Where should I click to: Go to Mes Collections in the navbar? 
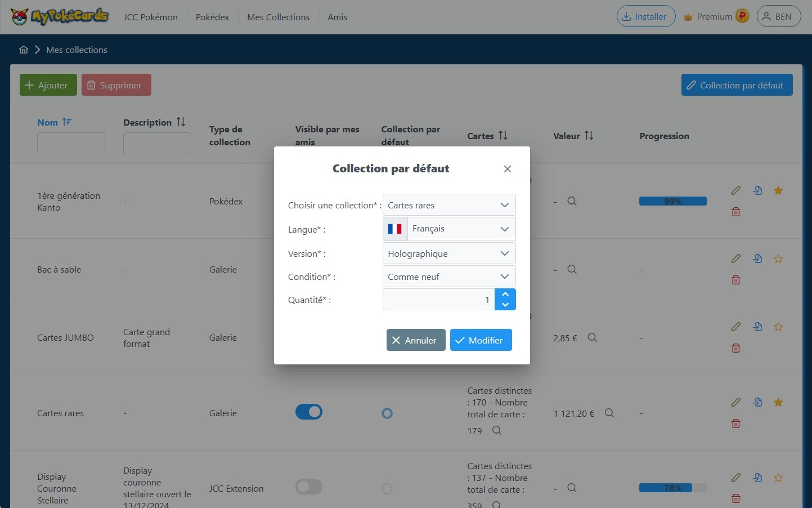point(278,17)
